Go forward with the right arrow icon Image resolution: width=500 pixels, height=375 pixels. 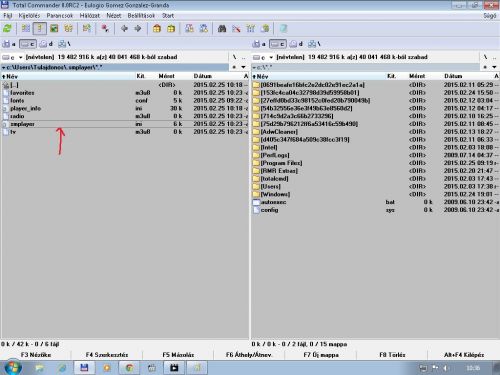pos(138,29)
